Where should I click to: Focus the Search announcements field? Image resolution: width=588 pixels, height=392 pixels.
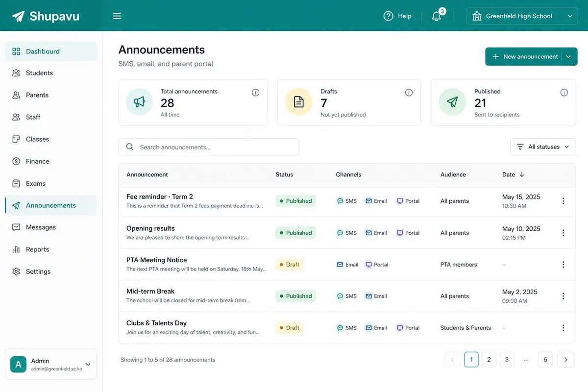click(x=209, y=147)
